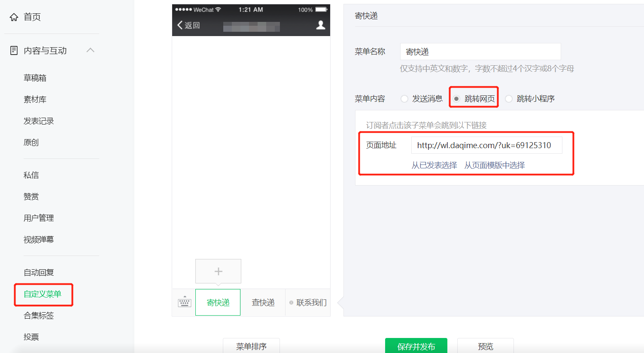Click the 页面地址 URL input field
Image resolution: width=644 pixels, height=353 pixels.
486,145
